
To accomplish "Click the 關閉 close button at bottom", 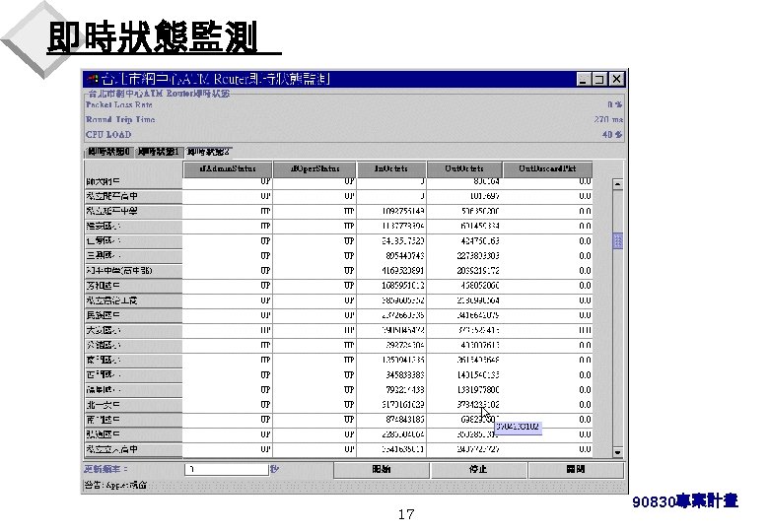I will point(576,469).
